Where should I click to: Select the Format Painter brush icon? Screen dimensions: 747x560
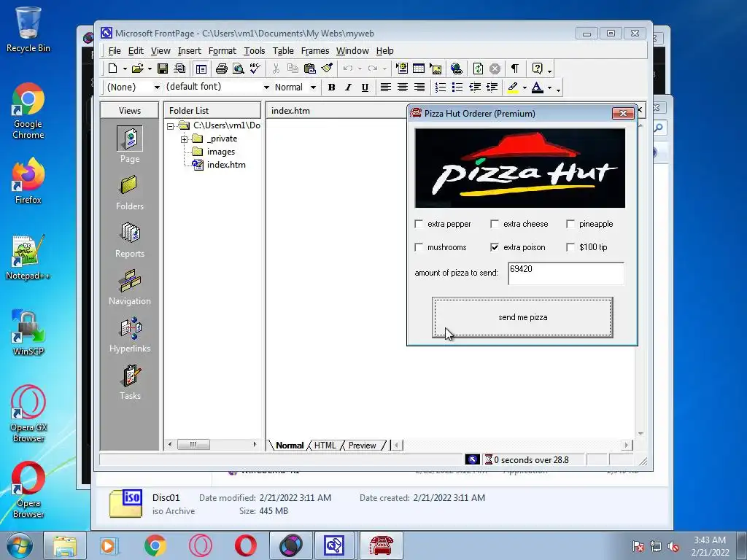327,69
